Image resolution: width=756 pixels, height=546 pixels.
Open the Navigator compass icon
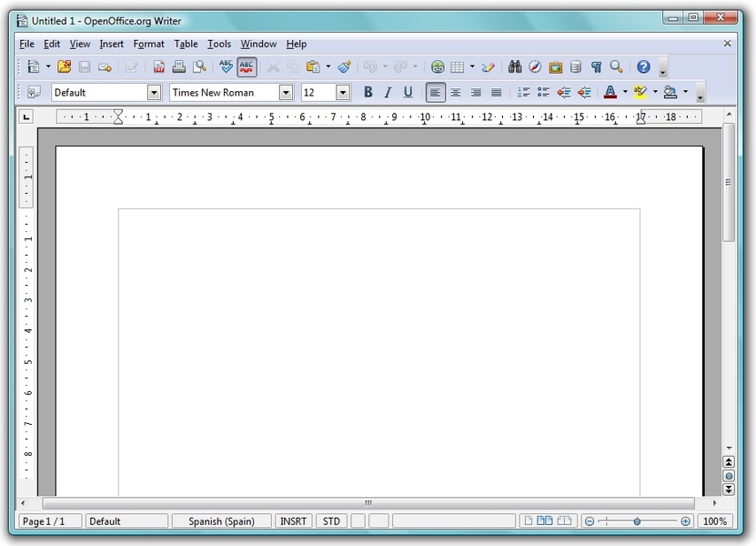click(535, 66)
